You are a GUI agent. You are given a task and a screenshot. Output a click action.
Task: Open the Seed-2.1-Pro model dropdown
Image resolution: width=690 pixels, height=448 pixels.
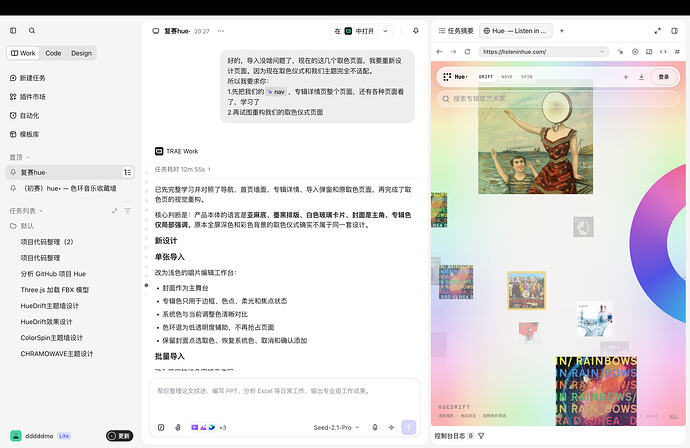[x=336, y=427]
